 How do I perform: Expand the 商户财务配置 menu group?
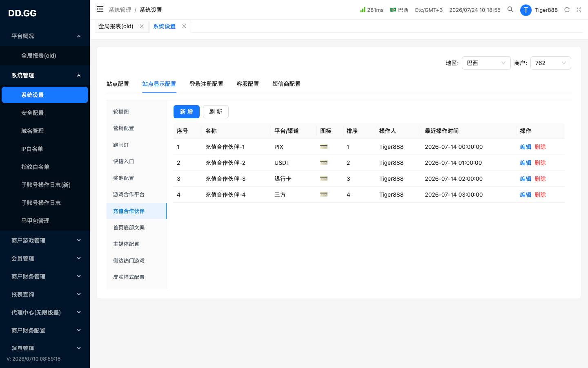45,330
